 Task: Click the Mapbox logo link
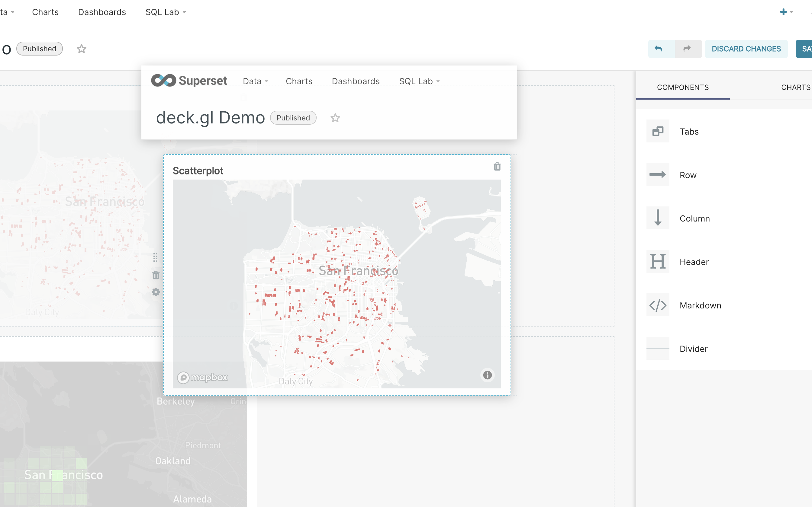point(202,377)
